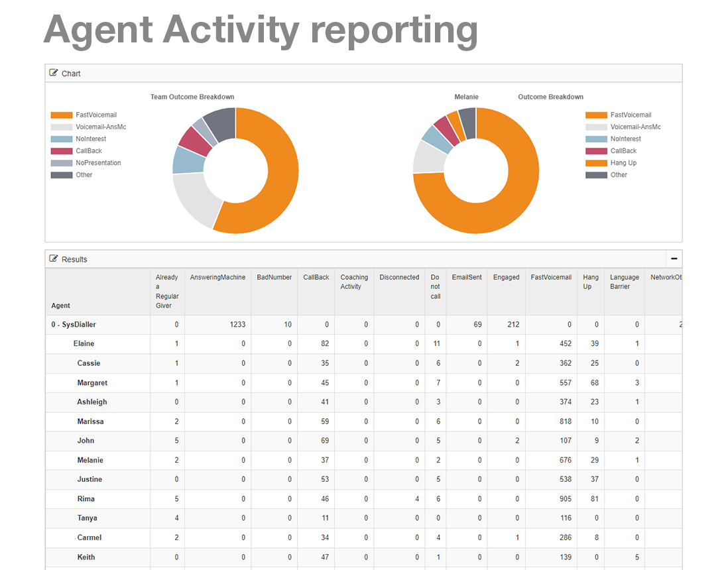
Task: Open Rima's FastVoicemail value 905
Action: tap(566, 498)
